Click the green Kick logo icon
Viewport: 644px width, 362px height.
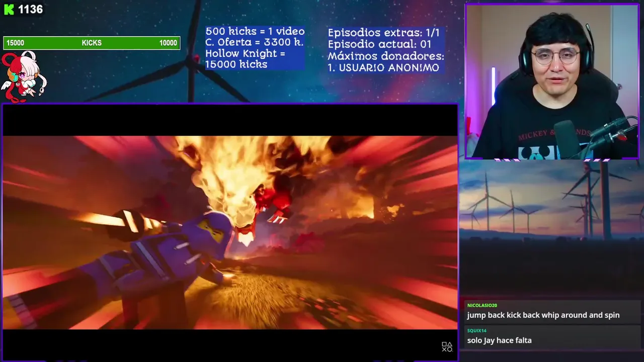(9, 10)
